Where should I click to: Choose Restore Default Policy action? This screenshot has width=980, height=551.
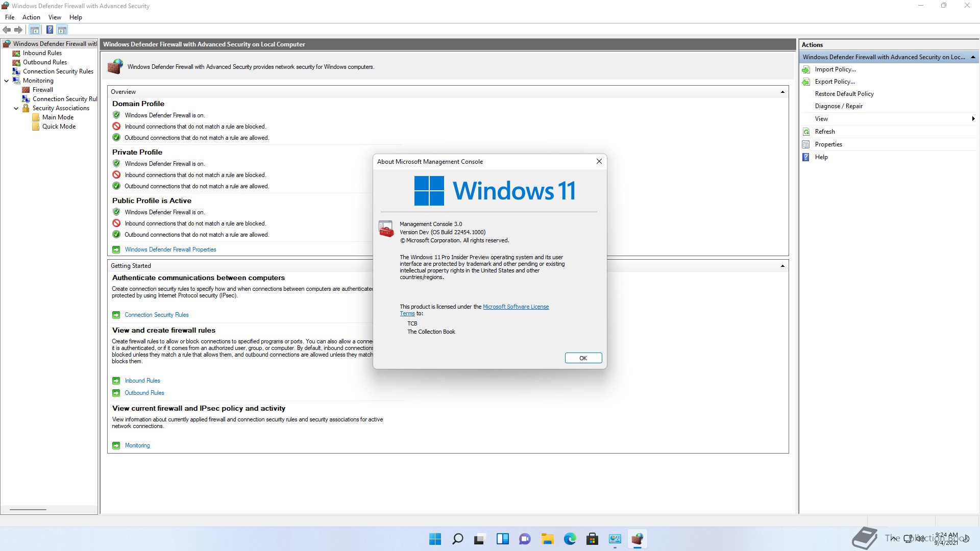pos(844,94)
